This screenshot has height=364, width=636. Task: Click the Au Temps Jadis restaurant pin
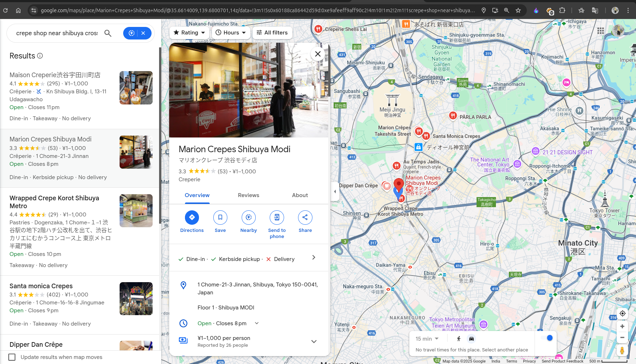pyautogui.click(x=396, y=165)
